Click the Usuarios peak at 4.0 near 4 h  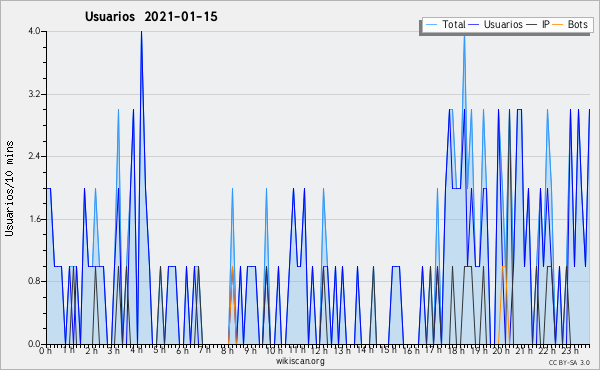(141, 33)
